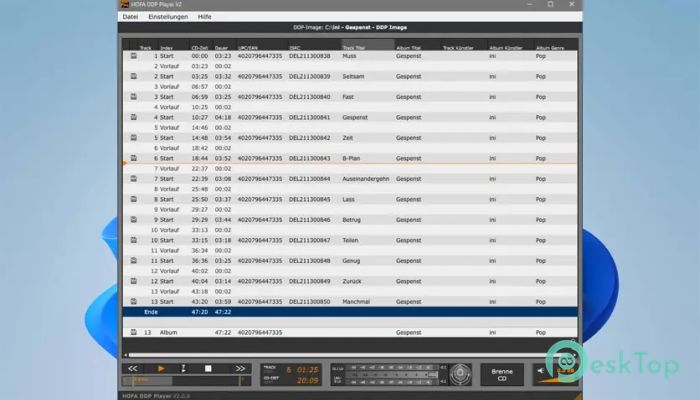700x400 pixels.
Task: Select the 7 Vorlauf row
Action: click(350, 168)
